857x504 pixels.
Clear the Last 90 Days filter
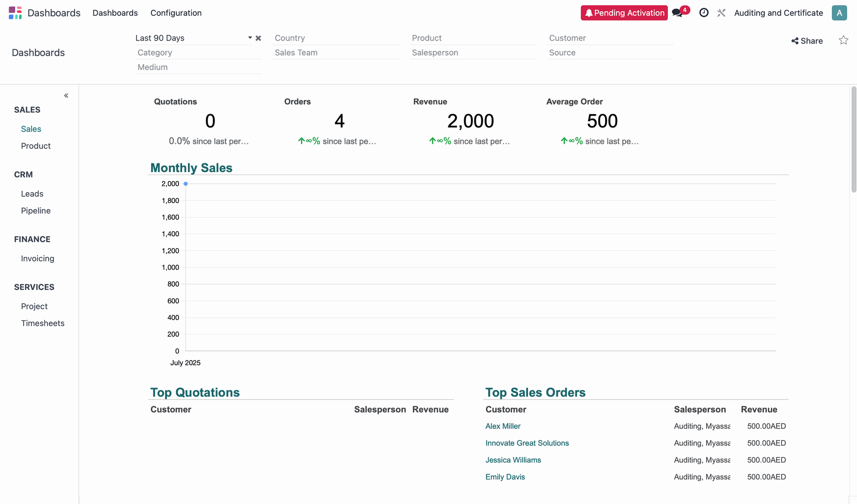[x=258, y=38]
